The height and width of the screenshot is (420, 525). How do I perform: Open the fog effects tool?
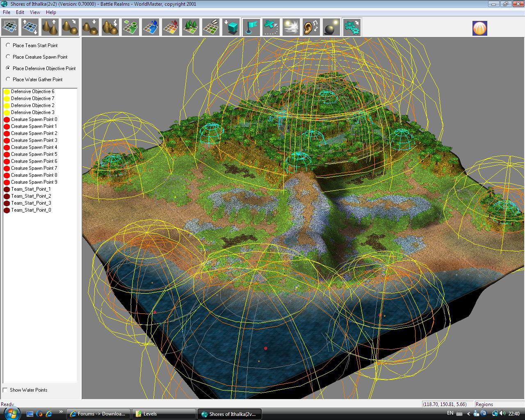click(x=291, y=27)
